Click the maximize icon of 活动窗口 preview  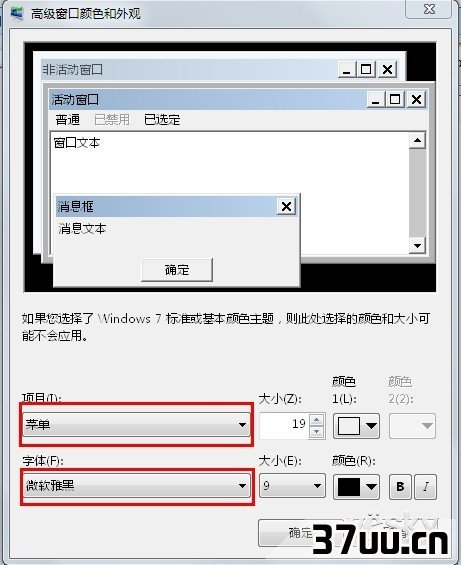pos(395,99)
